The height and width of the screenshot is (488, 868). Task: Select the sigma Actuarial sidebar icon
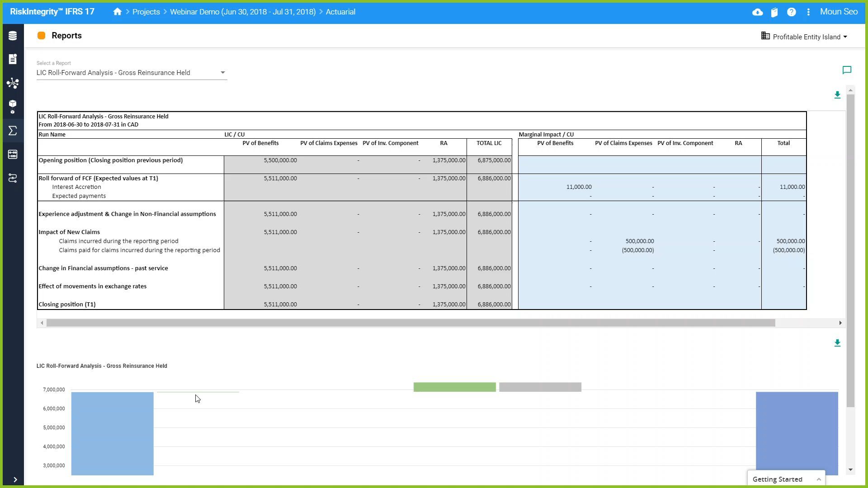click(13, 131)
